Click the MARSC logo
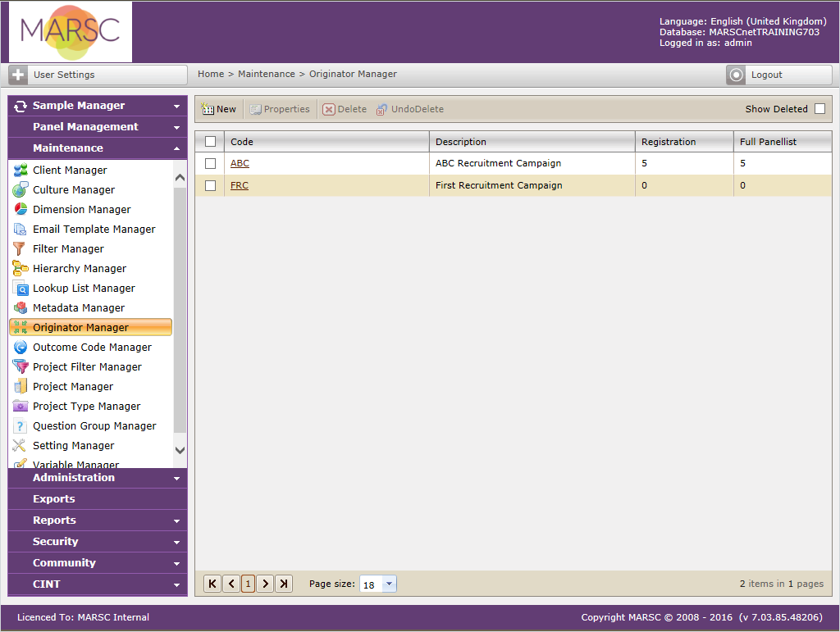Viewport: 840px width, 632px height. (71, 32)
